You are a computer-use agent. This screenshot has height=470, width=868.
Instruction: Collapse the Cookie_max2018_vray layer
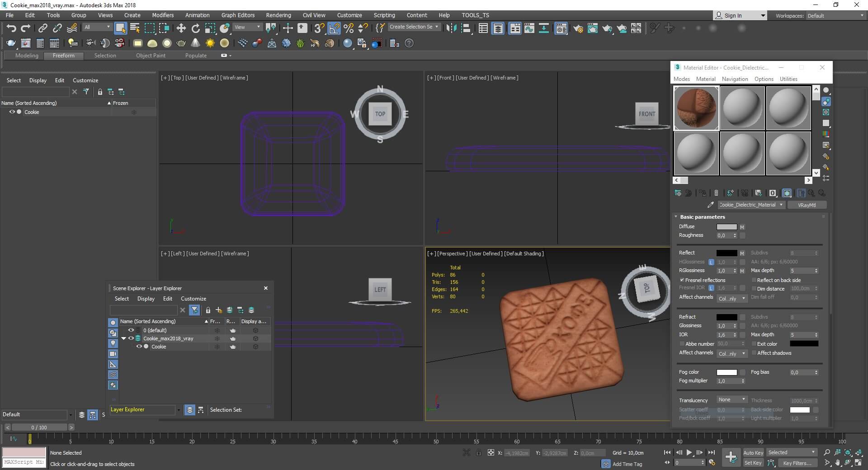click(x=123, y=338)
